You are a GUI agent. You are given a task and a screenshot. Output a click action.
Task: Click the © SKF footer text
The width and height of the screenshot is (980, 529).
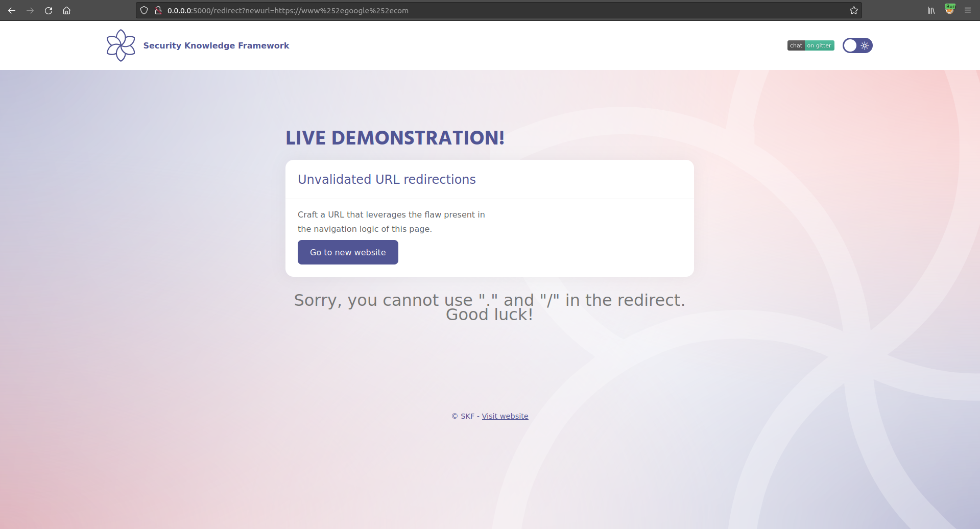(x=463, y=416)
